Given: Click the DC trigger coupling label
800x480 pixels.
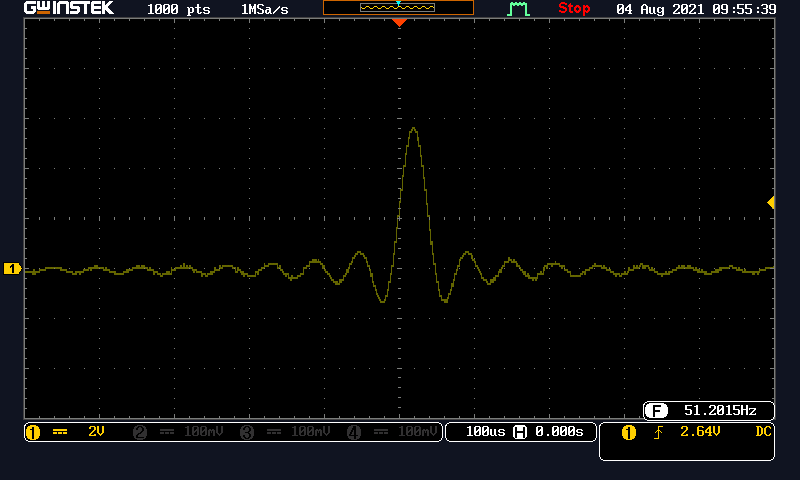Looking at the screenshot, I should tap(762, 432).
